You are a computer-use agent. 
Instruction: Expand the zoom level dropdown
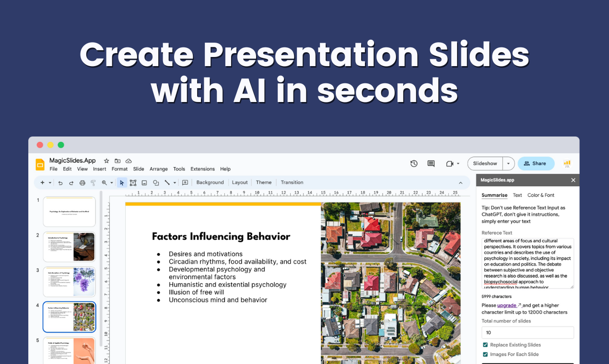(112, 182)
